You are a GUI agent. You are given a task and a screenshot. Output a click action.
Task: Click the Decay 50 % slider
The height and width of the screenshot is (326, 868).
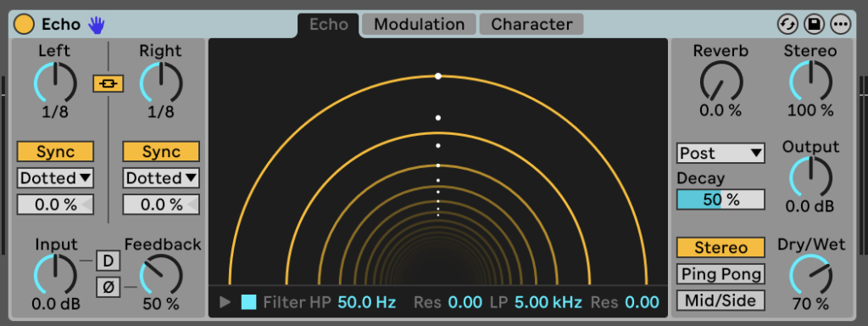[721, 200]
